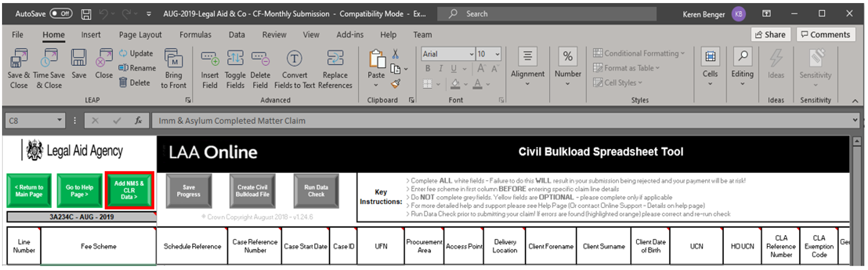Switch to the Formulas tab
The width and height of the screenshot is (868, 270).
[x=195, y=35]
